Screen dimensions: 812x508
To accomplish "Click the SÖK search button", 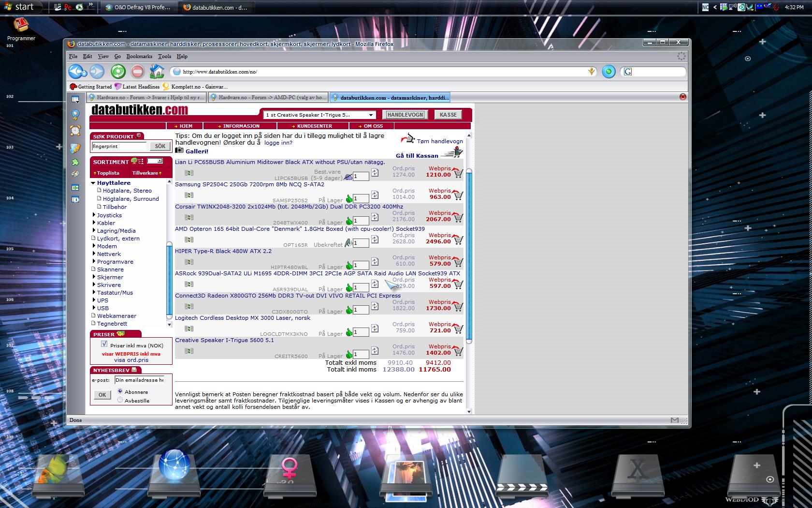I will tap(160, 146).
